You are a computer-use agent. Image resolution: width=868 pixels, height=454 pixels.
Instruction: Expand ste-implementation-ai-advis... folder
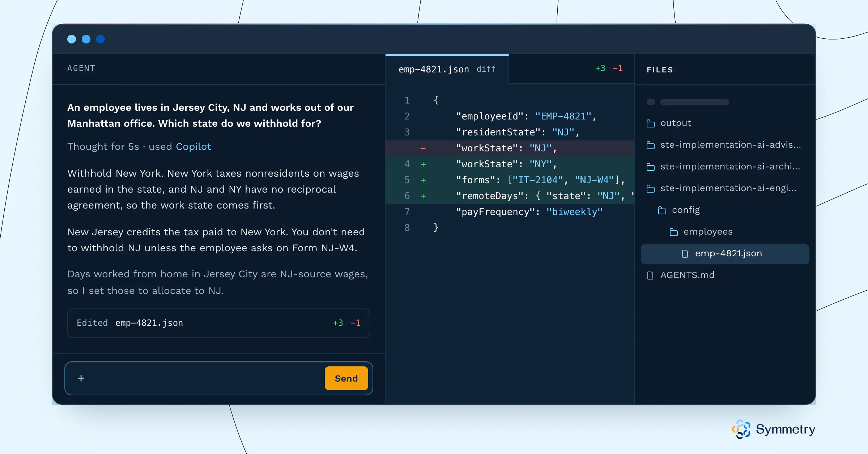point(731,145)
